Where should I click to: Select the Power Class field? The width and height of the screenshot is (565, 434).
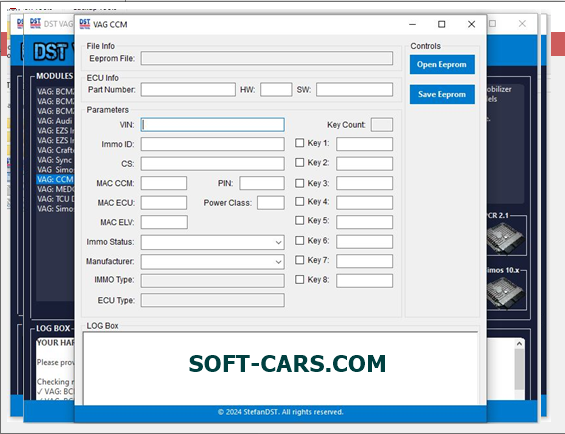coord(271,203)
